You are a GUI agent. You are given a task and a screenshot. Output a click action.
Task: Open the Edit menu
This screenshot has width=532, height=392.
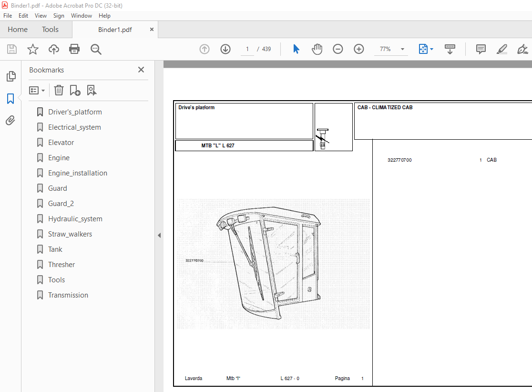[x=23, y=16]
